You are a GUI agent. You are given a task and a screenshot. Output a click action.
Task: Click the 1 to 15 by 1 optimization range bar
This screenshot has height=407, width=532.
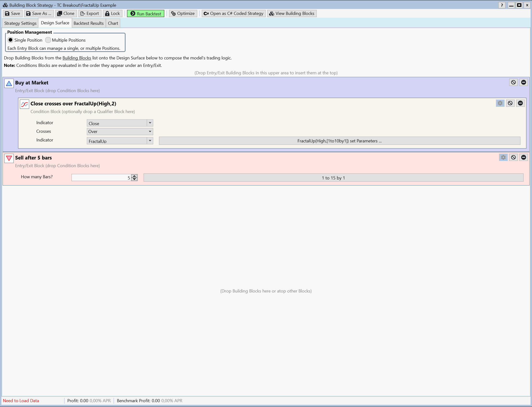point(333,177)
